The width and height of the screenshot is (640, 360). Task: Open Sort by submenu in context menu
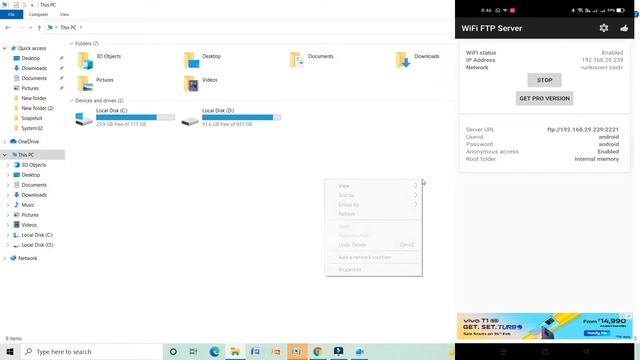tap(373, 195)
